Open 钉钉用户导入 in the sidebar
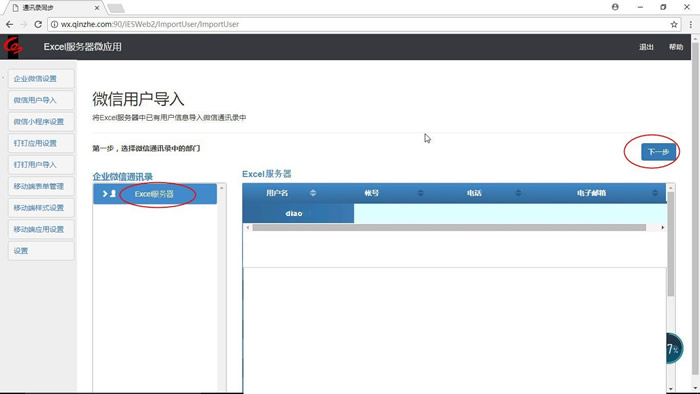The width and height of the screenshot is (700, 394). [41, 165]
